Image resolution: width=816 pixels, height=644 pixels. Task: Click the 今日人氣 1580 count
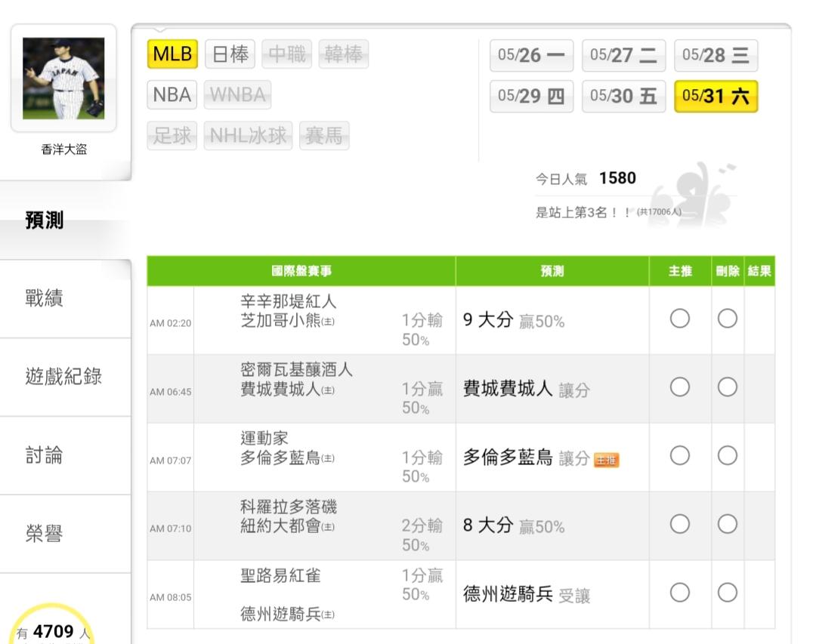pos(586,178)
